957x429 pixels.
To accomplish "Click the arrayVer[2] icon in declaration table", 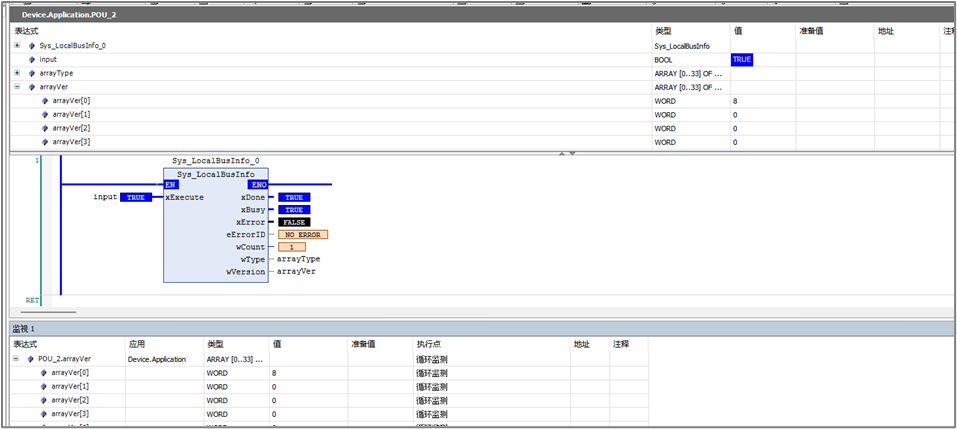I will click(x=45, y=128).
